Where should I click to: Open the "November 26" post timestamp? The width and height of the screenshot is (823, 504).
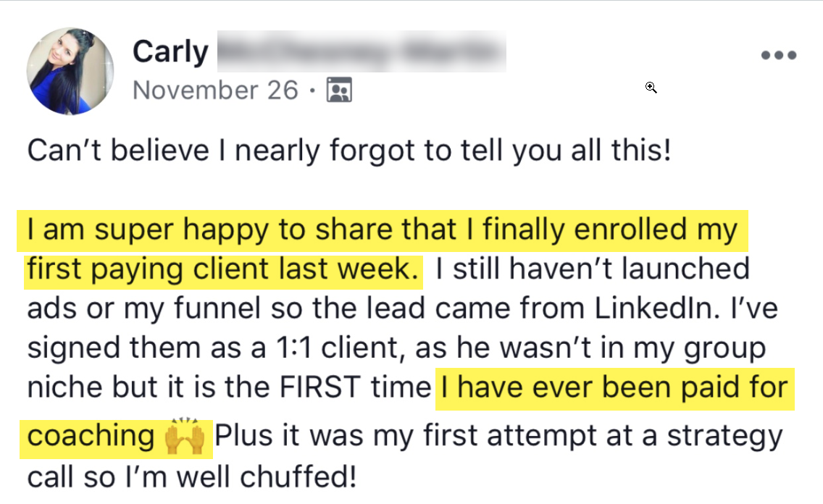[x=215, y=91]
